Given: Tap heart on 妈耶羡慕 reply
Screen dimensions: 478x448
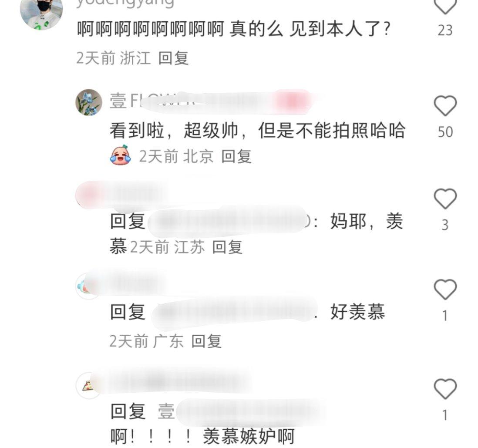Looking at the screenshot, I should coord(445,199).
